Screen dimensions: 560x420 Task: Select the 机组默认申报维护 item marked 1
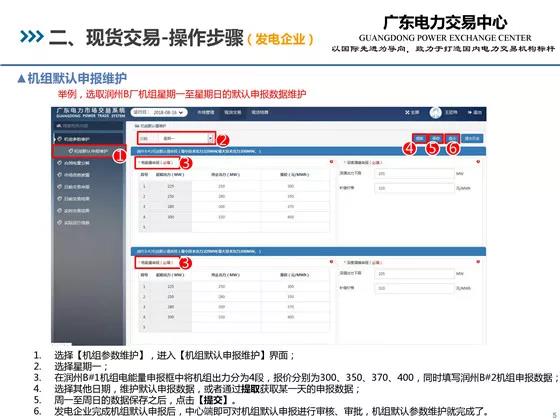tap(89, 151)
